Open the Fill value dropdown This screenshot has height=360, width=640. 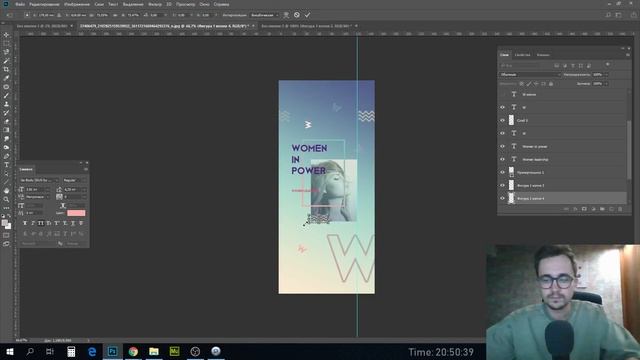[606, 84]
